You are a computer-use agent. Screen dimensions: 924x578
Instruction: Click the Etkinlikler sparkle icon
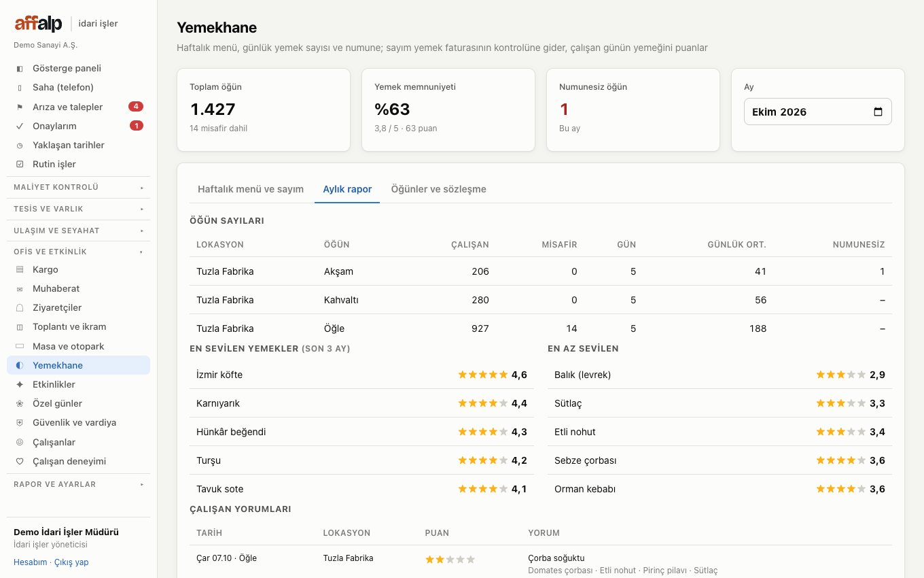click(20, 384)
